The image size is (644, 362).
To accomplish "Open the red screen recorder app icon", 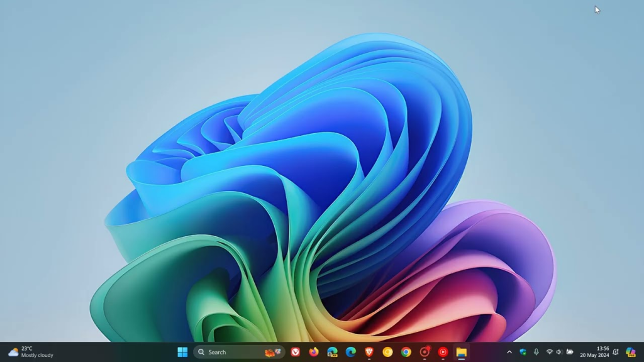I will click(x=425, y=352).
